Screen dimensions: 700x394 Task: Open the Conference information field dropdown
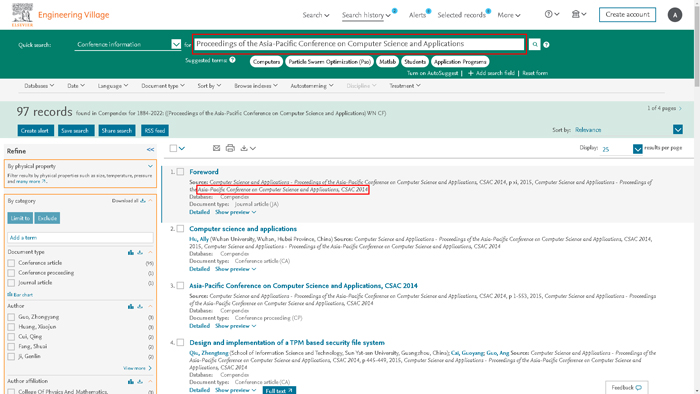(176, 44)
